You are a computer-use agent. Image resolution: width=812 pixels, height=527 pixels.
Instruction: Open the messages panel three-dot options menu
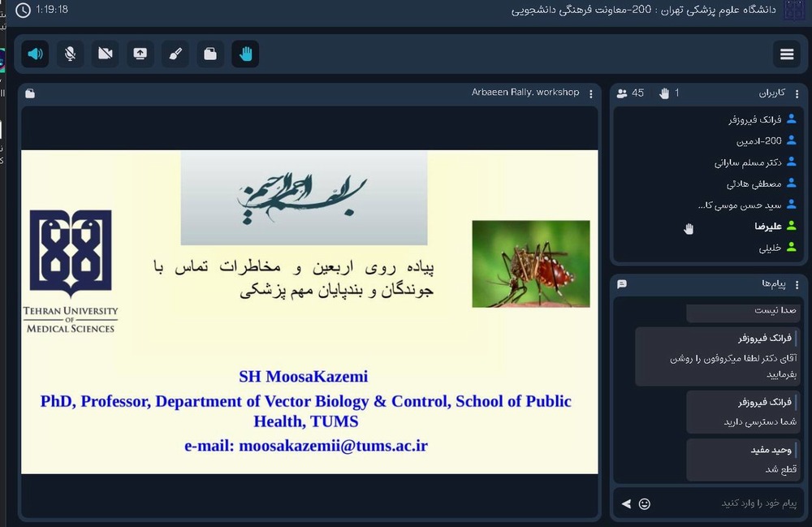click(797, 284)
